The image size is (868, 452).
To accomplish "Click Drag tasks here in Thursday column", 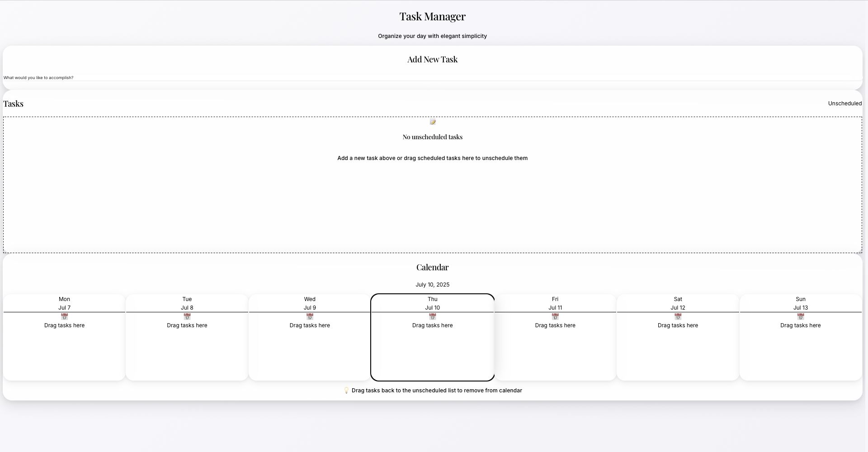I will pos(433,325).
